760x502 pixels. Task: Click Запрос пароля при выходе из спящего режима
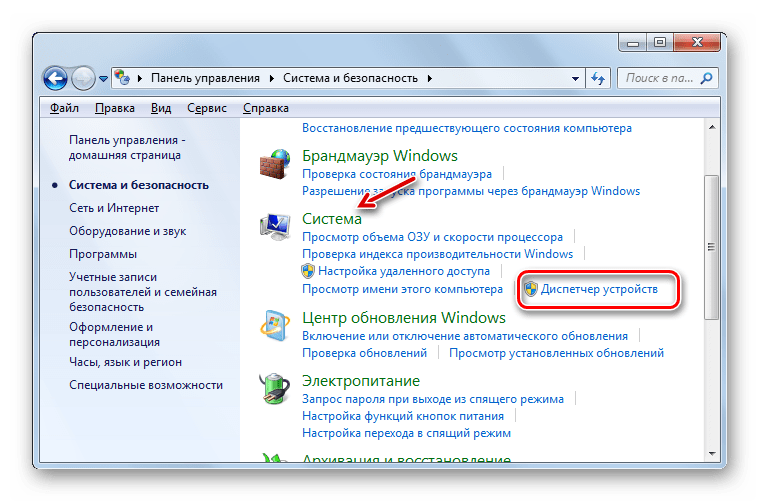433,399
